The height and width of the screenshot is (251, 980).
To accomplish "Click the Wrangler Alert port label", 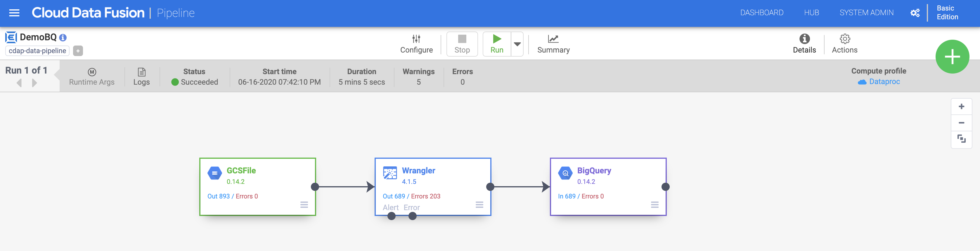I will 391,207.
